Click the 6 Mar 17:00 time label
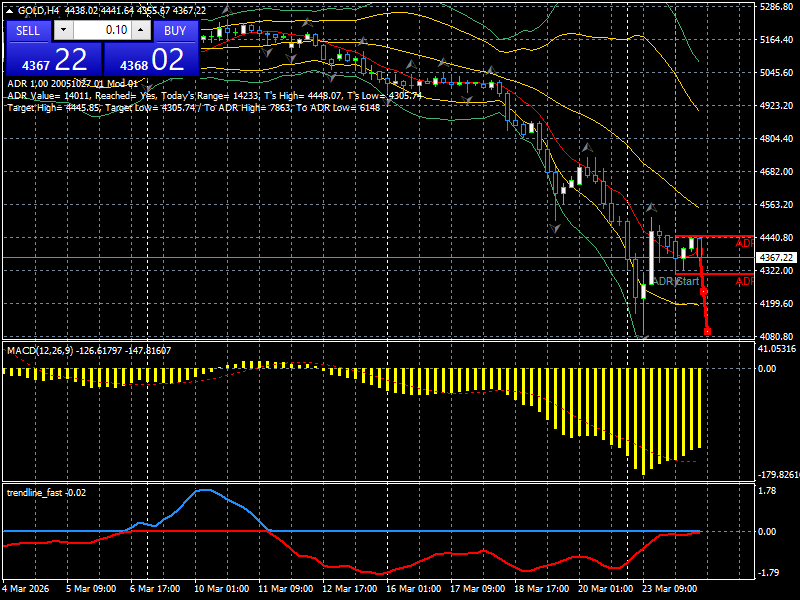The height and width of the screenshot is (600, 800). point(155,589)
